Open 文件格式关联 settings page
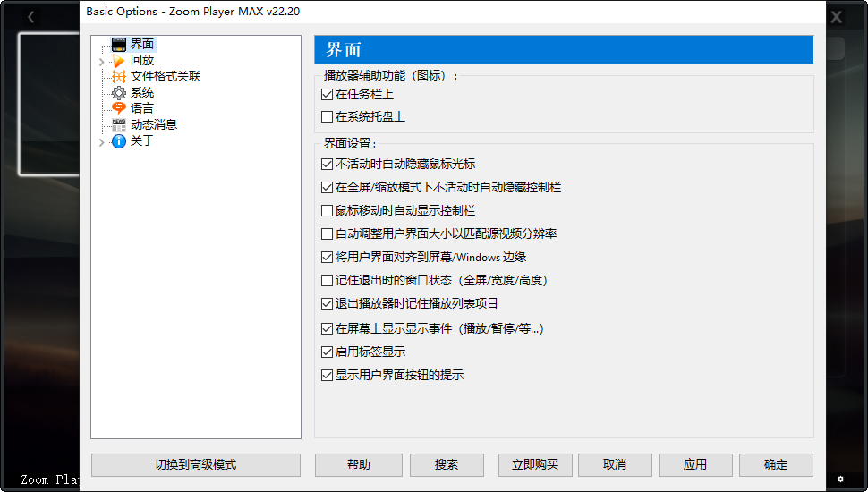The height and width of the screenshot is (492, 868). tap(166, 76)
